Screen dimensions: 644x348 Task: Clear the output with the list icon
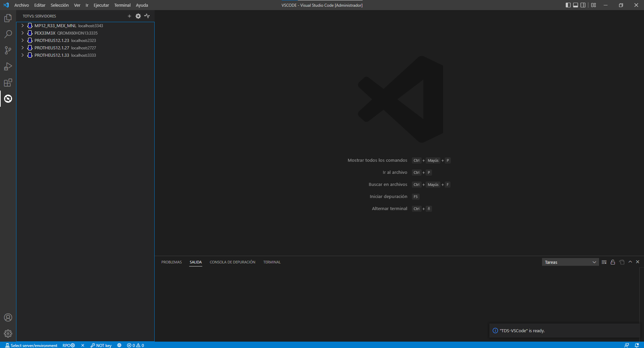(604, 262)
